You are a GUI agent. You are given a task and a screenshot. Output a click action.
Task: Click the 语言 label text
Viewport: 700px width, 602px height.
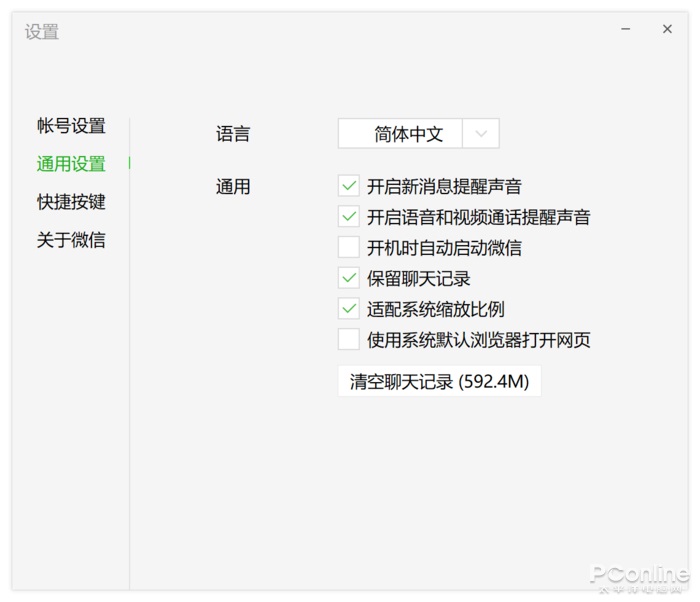[x=233, y=134]
